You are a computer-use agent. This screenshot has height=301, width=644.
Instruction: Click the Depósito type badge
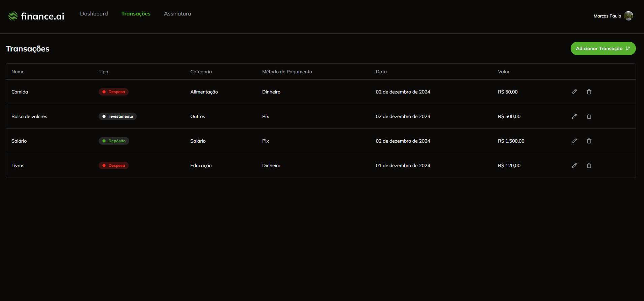pyautogui.click(x=114, y=141)
